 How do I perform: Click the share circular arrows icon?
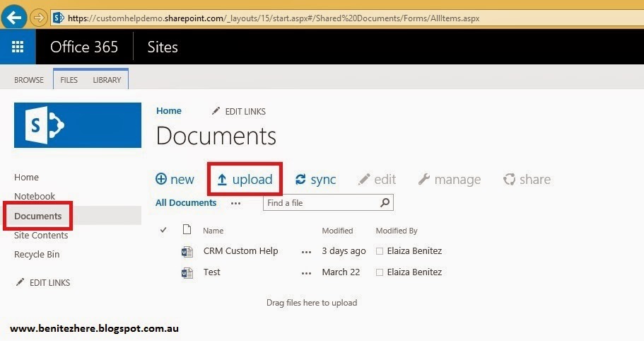[509, 179]
